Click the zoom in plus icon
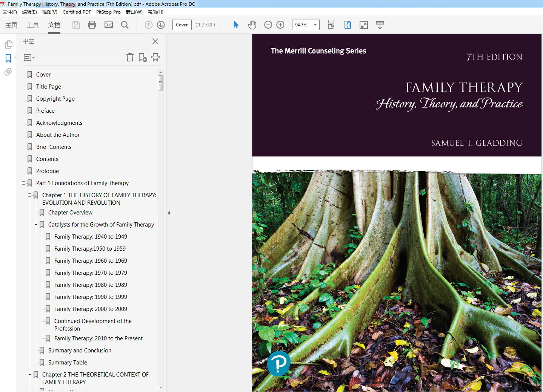543x392 pixels. point(280,25)
